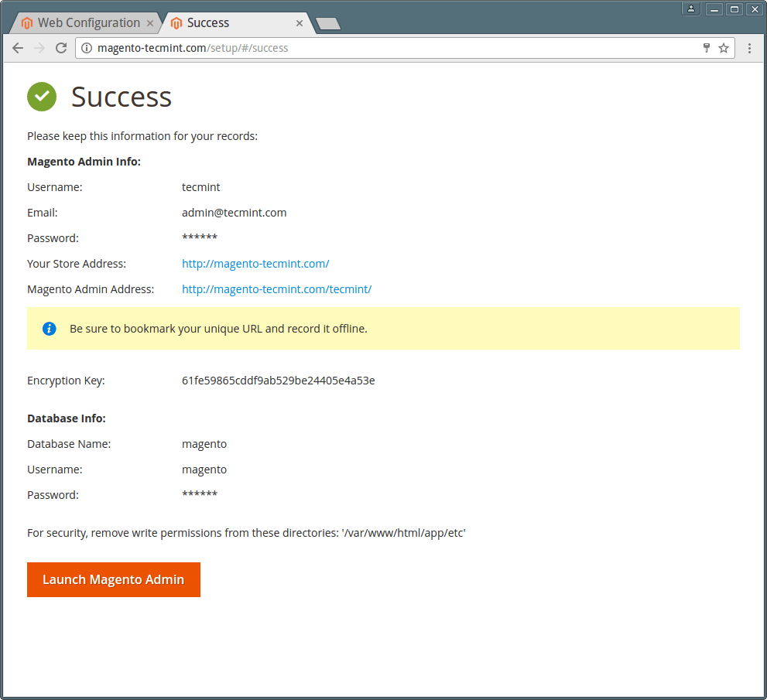This screenshot has height=700, width=767.
Task: Click the Magento Admin Info heading
Action: (84, 162)
